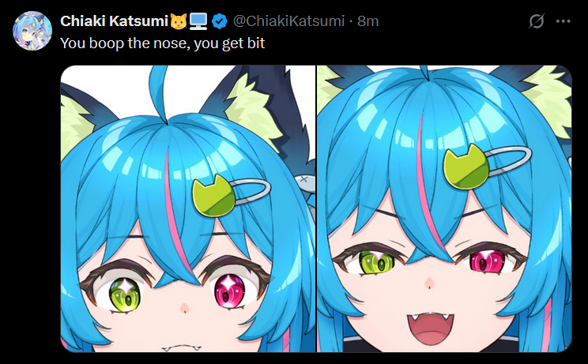Screen dimensions: 588x364
Task: Open Chiaki Katsumi's profile avatar
Action: click(x=32, y=31)
